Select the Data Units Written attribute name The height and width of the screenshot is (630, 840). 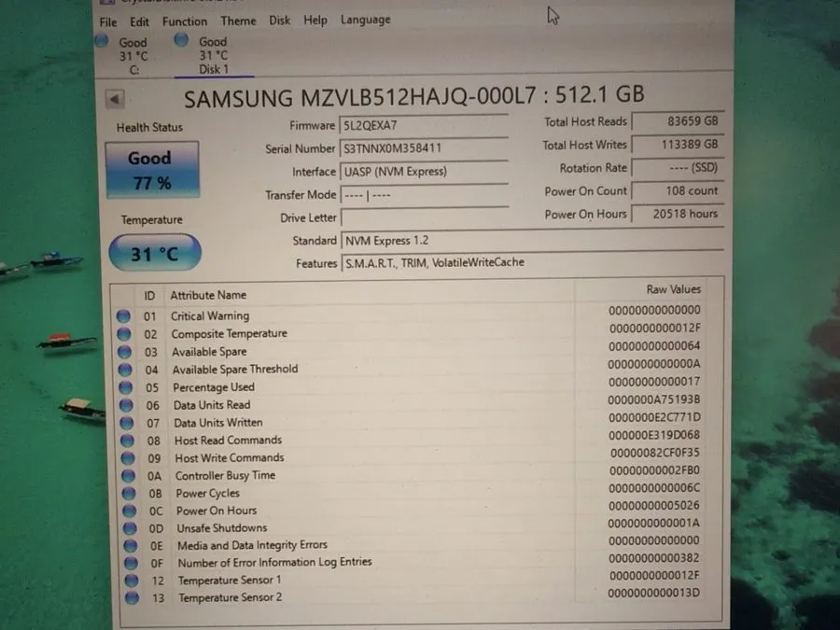point(218,423)
